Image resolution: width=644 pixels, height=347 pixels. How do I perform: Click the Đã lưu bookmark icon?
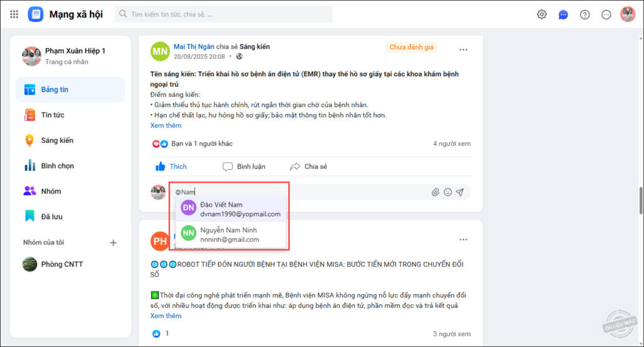click(x=30, y=216)
